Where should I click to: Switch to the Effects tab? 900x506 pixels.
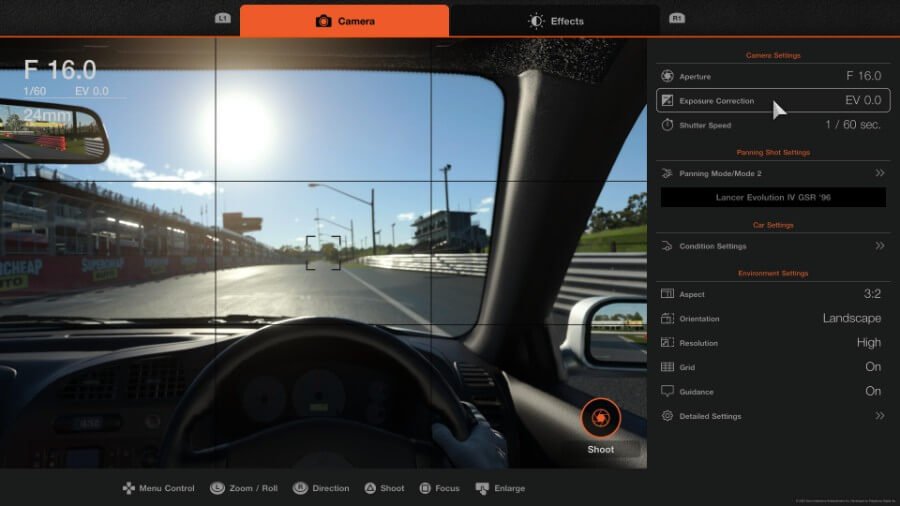tap(555, 21)
